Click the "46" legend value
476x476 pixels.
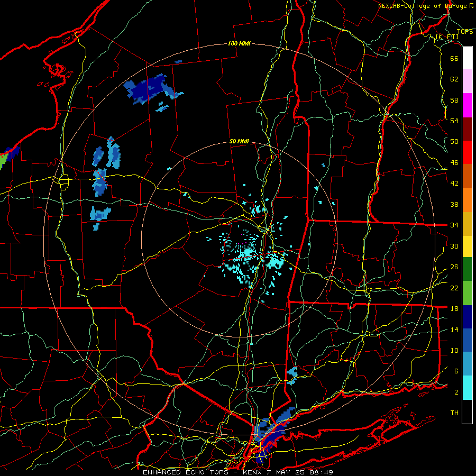click(x=454, y=163)
